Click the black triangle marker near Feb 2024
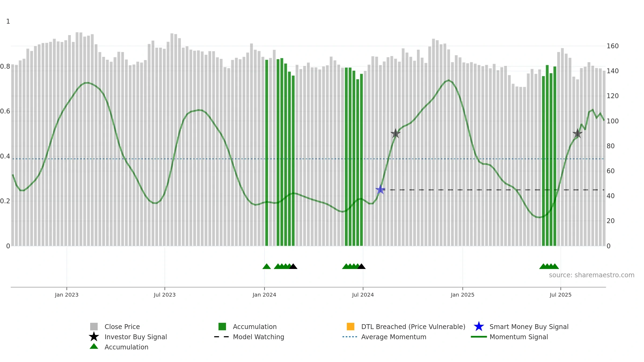 293,266
